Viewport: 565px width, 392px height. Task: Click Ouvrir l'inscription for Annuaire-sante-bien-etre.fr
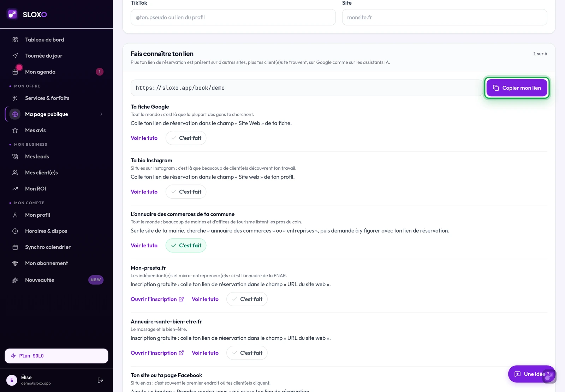[x=157, y=353]
